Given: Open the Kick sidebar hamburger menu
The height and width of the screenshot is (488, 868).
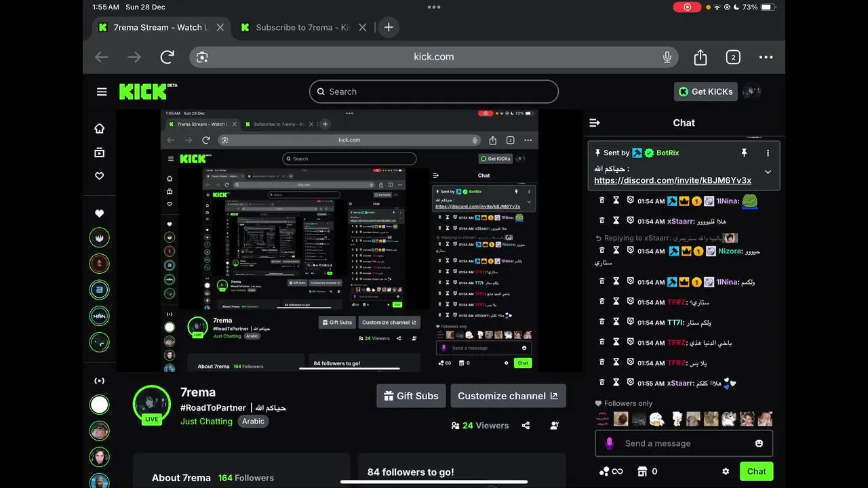Looking at the screenshot, I should coord(102,91).
